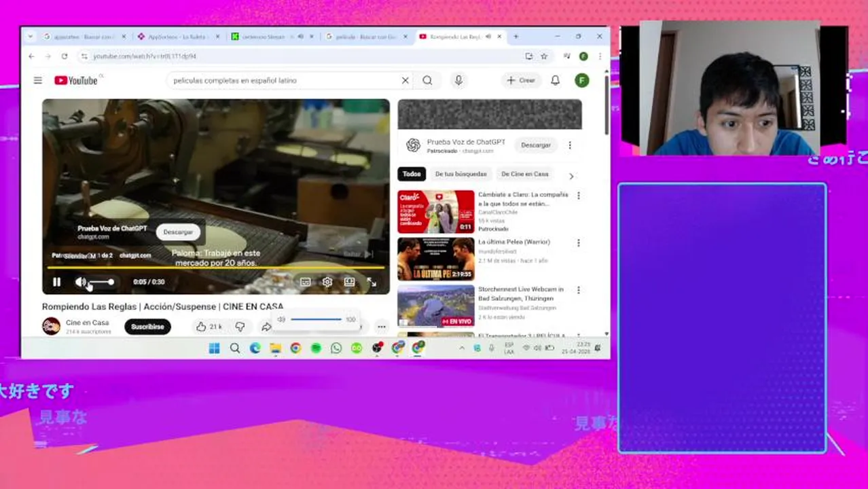
Task: Toggle subtitles on the video player
Action: tap(306, 282)
